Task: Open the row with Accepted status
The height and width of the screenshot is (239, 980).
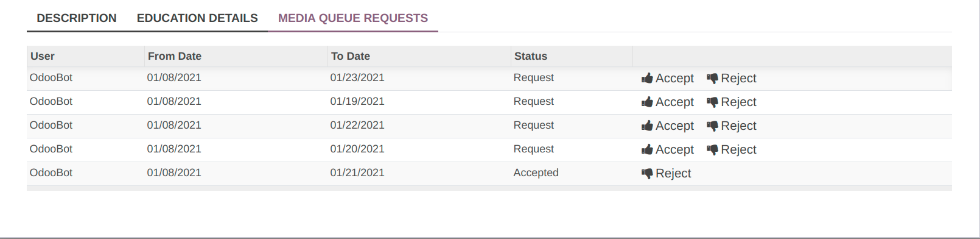Action: click(x=489, y=173)
